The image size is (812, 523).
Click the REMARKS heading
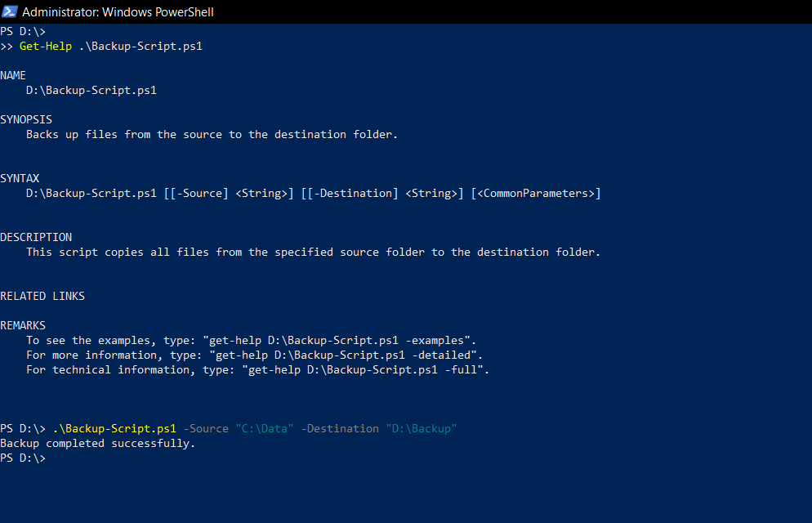(23, 326)
